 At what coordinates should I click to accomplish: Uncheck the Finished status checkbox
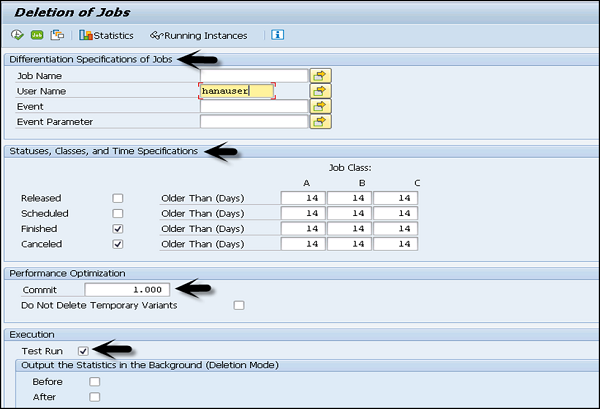coord(118,229)
